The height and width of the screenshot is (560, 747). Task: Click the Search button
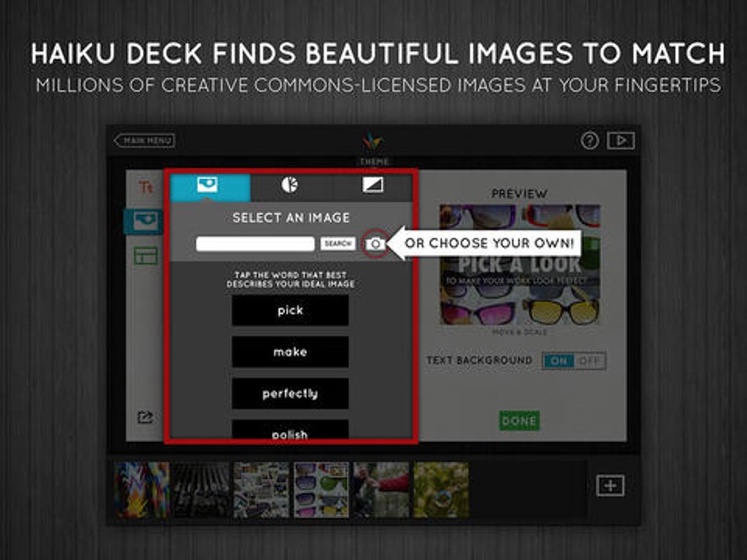tap(338, 244)
